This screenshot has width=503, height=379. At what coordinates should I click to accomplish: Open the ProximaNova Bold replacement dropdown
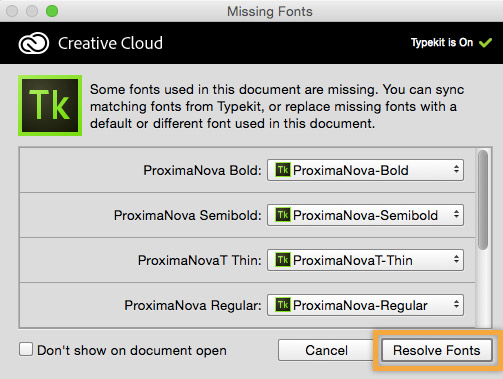[365, 170]
